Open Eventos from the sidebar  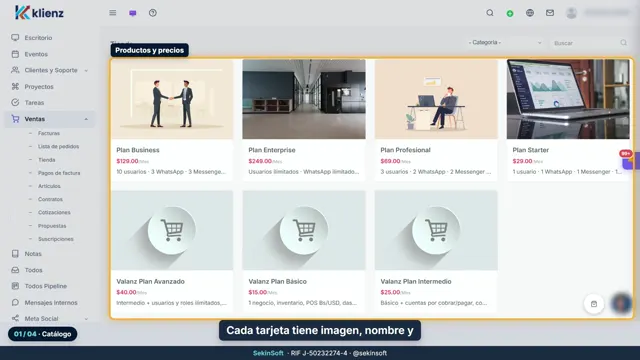[x=36, y=54]
